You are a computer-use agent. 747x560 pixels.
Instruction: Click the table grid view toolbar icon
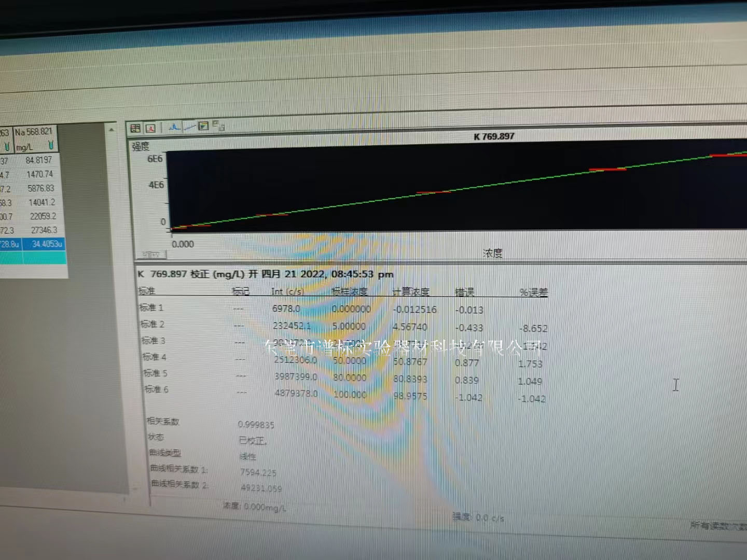135,128
